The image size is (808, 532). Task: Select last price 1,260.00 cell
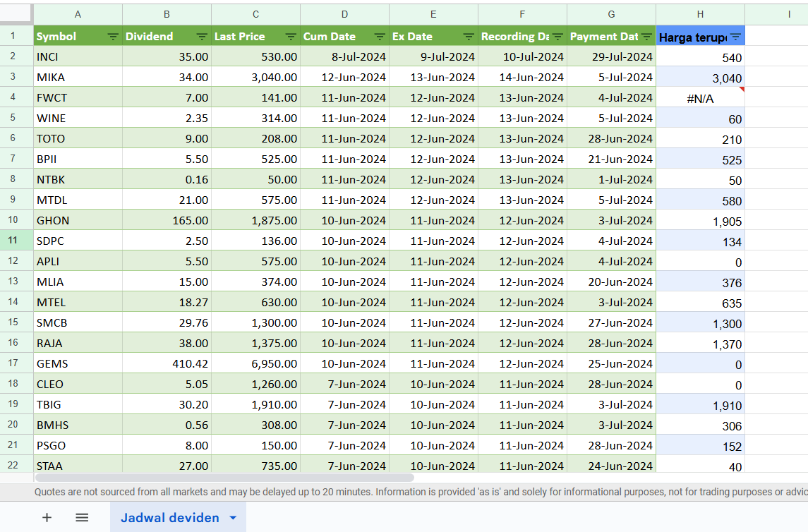(255, 385)
